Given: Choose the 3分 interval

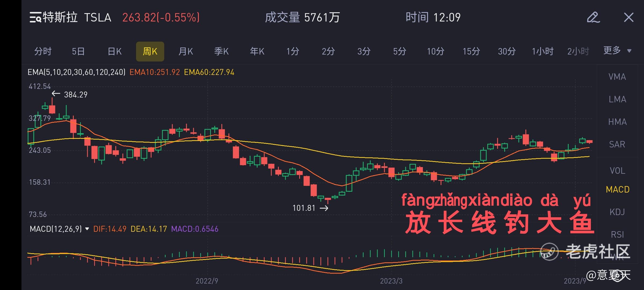Looking at the screenshot, I should (x=364, y=51).
